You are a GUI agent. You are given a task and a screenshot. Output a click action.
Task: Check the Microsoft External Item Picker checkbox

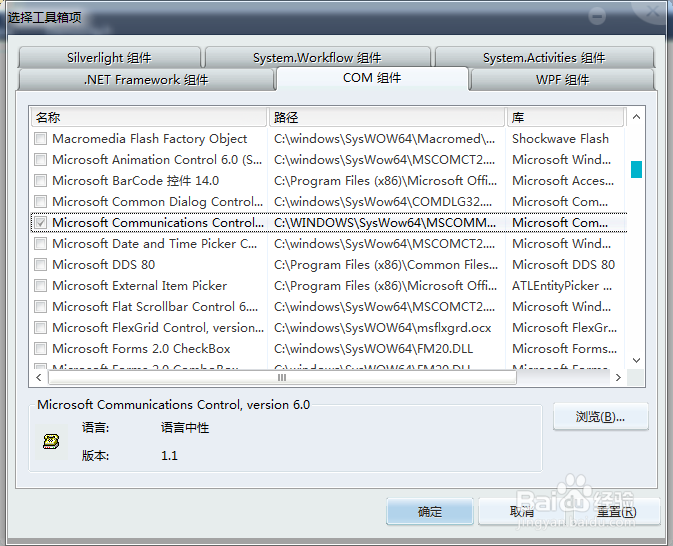(40, 286)
